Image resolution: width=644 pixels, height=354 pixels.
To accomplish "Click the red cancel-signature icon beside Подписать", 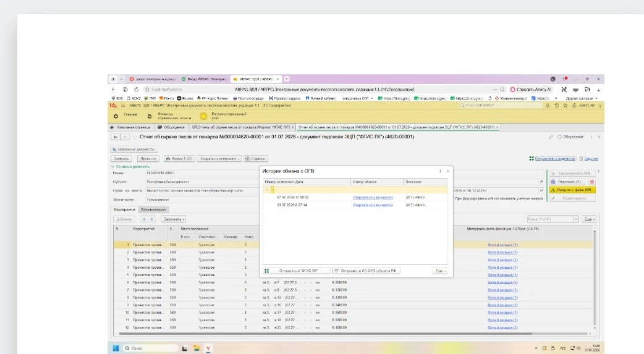I will [592, 182].
